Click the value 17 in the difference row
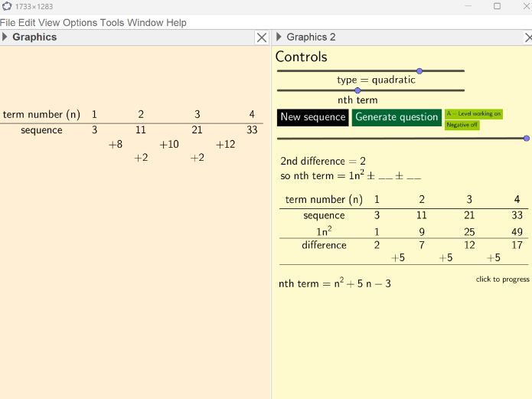Viewport: 532px width, 399px height. (517, 245)
